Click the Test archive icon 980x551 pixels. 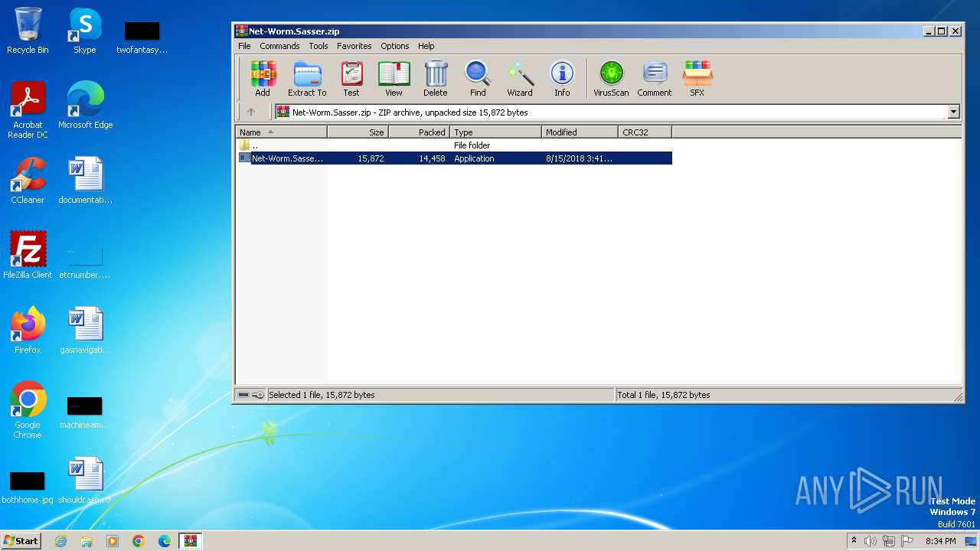(351, 79)
